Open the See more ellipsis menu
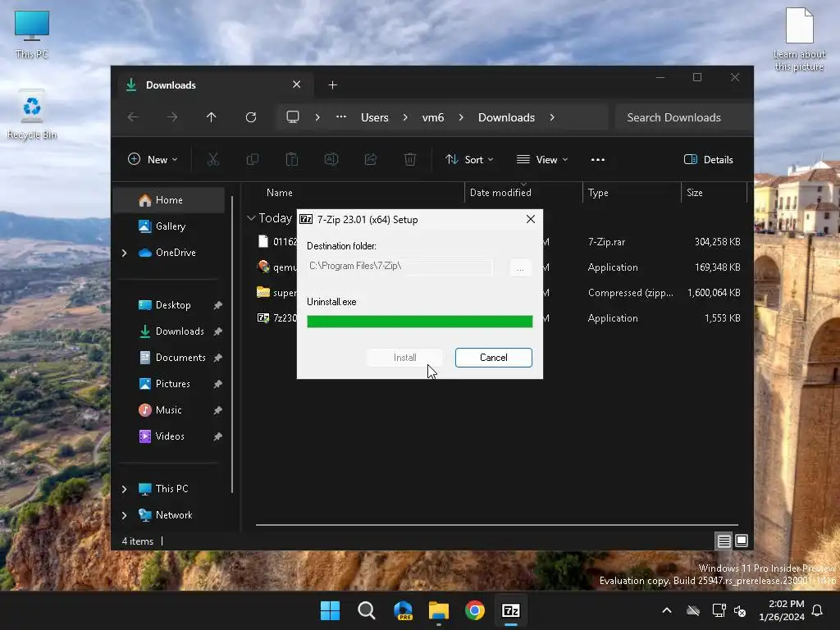840x630 pixels. coord(598,160)
